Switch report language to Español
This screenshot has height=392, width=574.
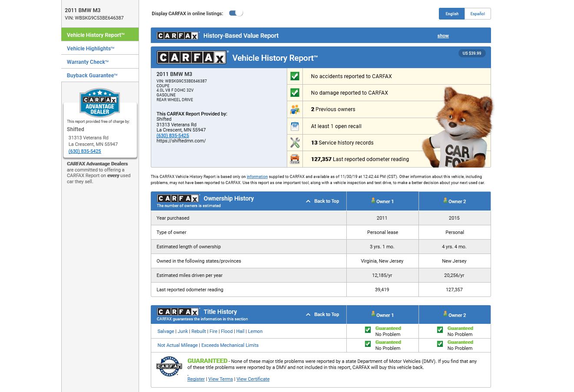[x=478, y=14]
